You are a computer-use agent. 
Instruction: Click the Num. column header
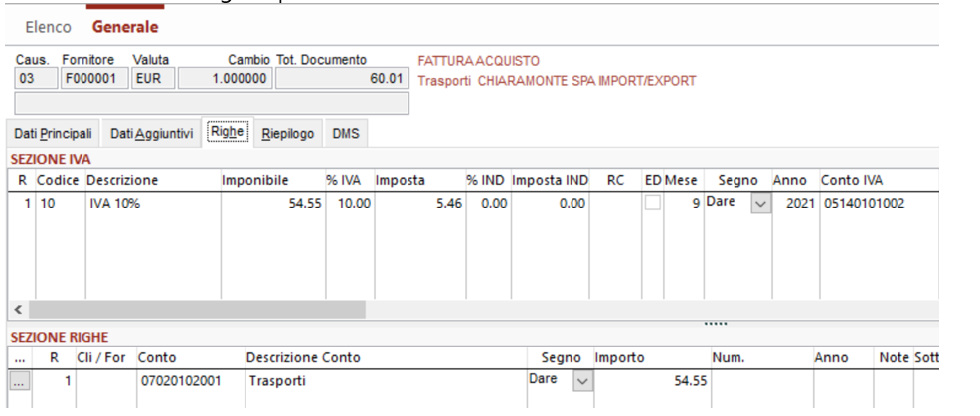click(761, 357)
